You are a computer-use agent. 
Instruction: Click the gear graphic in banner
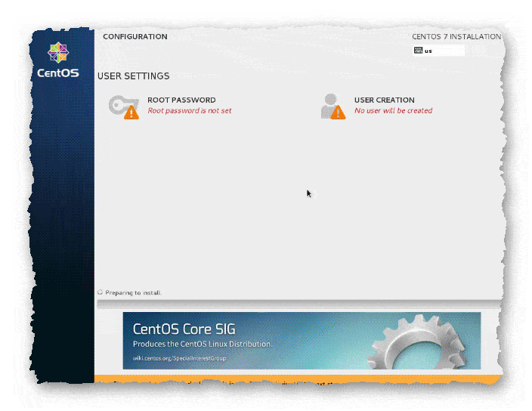pos(417,342)
